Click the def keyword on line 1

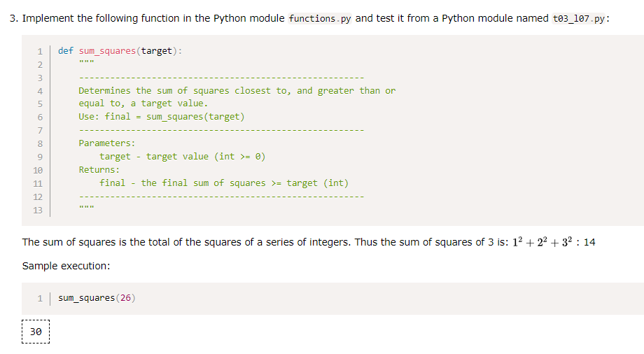(x=66, y=50)
